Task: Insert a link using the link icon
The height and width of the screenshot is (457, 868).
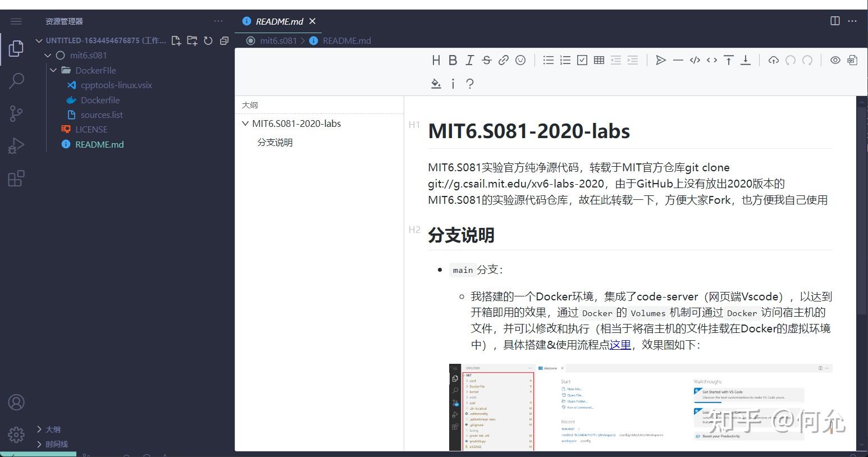Action: pyautogui.click(x=503, y=60)
